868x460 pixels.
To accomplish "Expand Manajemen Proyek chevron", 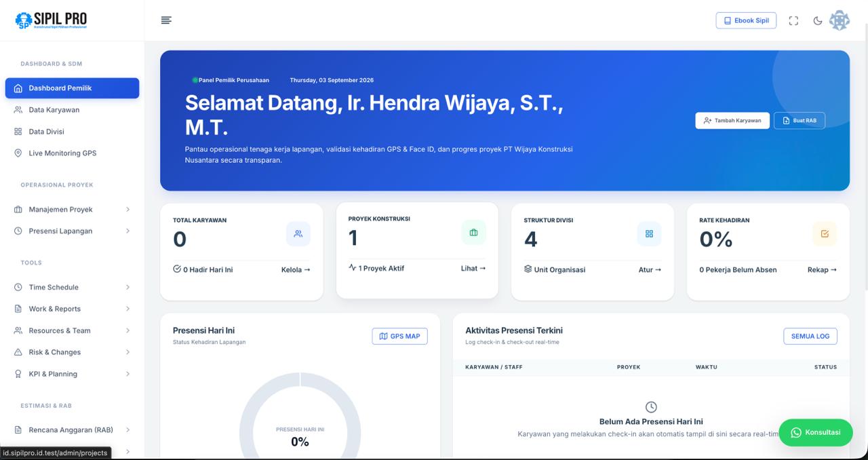I will pos(127,210).
